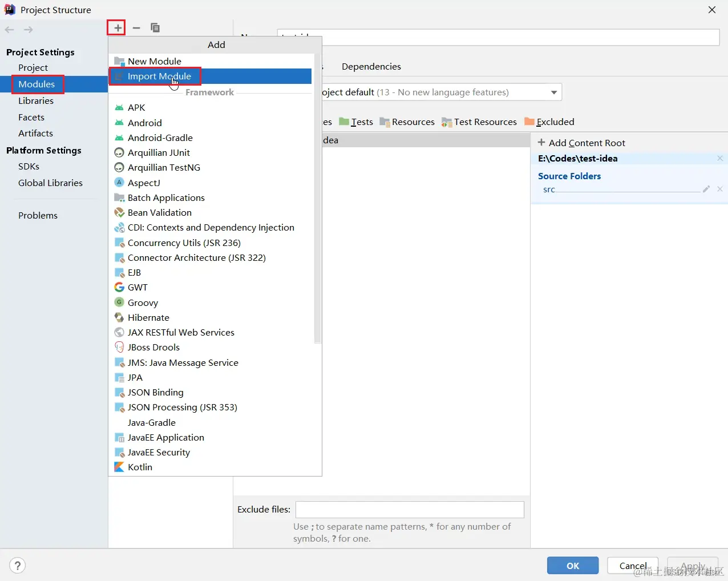This screenshot has height=581, width=728.
Task: Select JavaEE Security framework
Action: (x=210, y=452)
